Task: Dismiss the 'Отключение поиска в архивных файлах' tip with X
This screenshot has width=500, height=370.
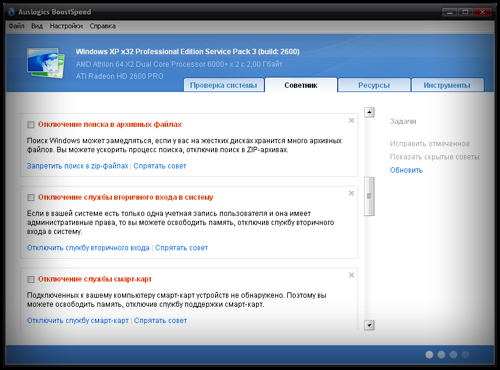Action: (x=351, y=120)
